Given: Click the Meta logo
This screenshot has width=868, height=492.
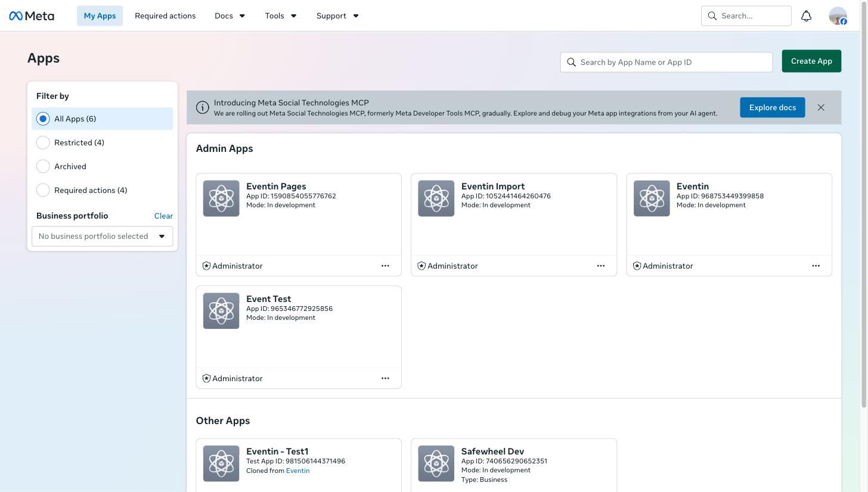Looking at the screenshot, I should click(32, 16).
